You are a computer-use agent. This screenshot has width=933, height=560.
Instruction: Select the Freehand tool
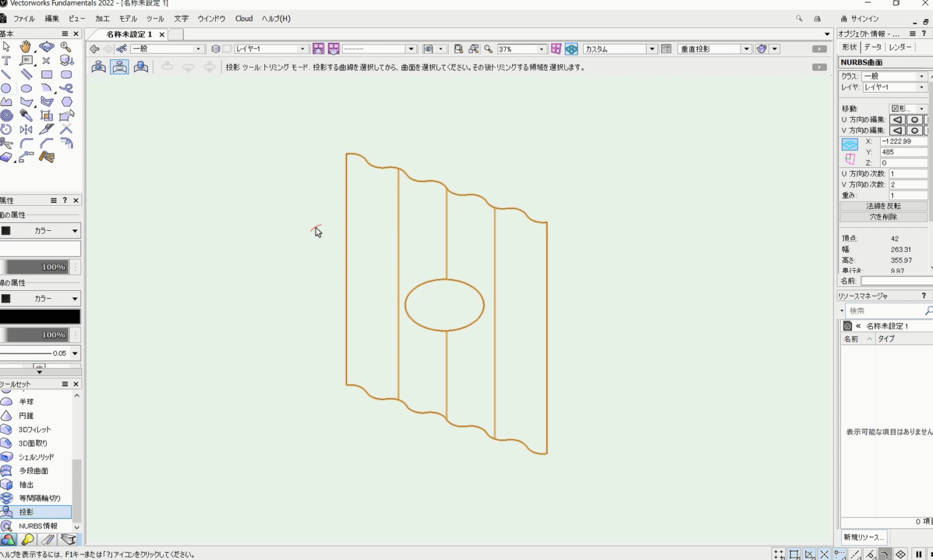click(x=66, y=89)
